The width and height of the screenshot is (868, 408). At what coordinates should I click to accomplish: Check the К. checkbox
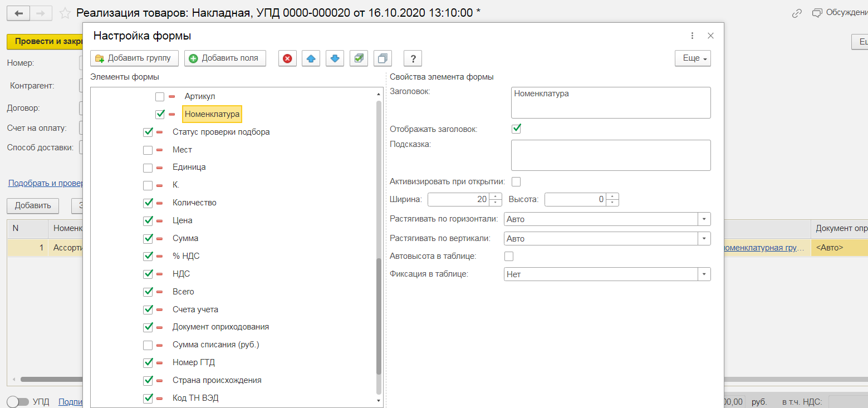(148, 185)
